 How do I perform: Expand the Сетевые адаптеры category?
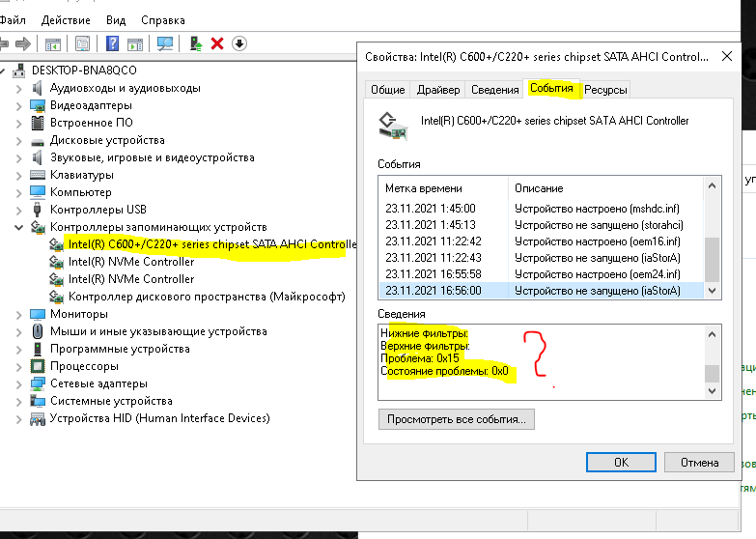pos(18,384)
